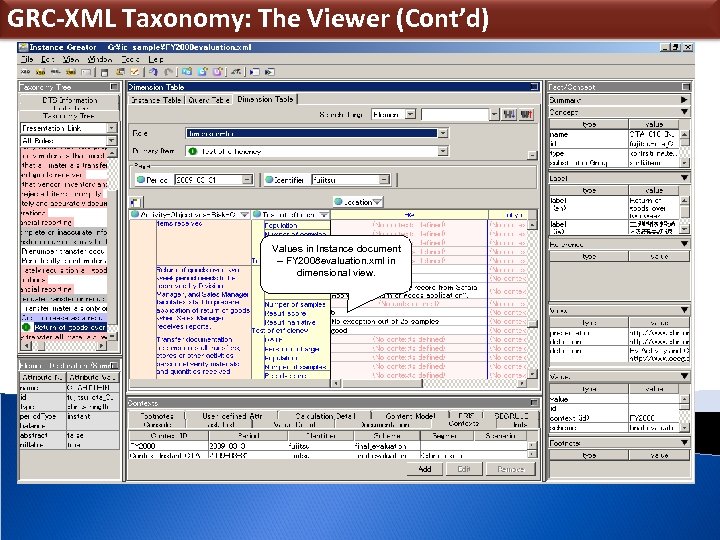Click the horizontal scrollbar of the dimension table
The width and height of the screenshot is (720, 540).
[x=429, y=383]
